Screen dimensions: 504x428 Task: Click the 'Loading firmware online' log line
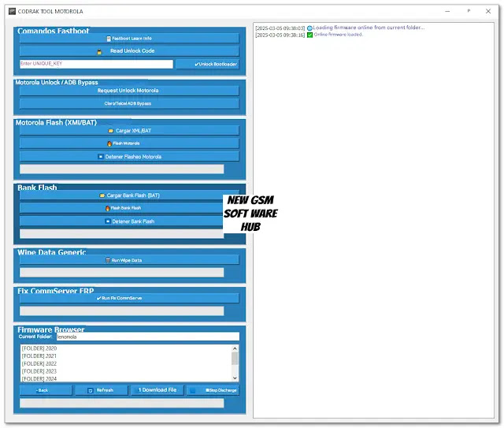click(369, 28)
